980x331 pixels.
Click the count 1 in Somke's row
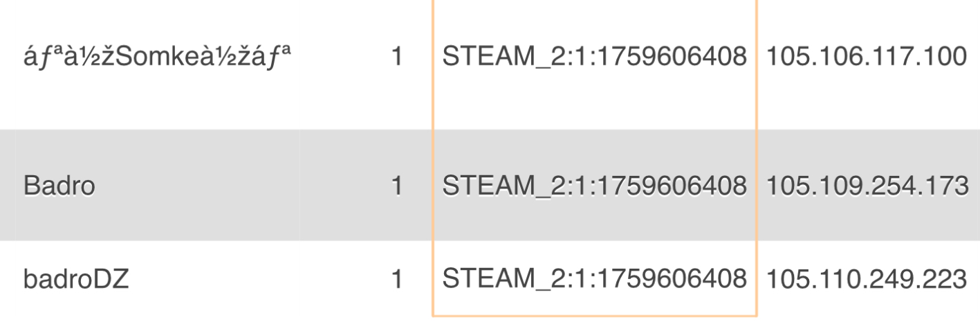(396, 57)
